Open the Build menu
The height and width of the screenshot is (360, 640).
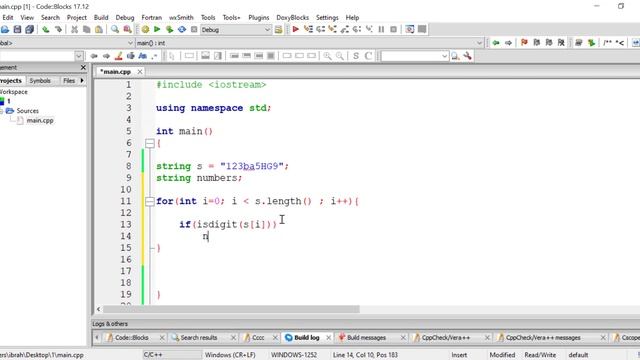coord(101,18)
